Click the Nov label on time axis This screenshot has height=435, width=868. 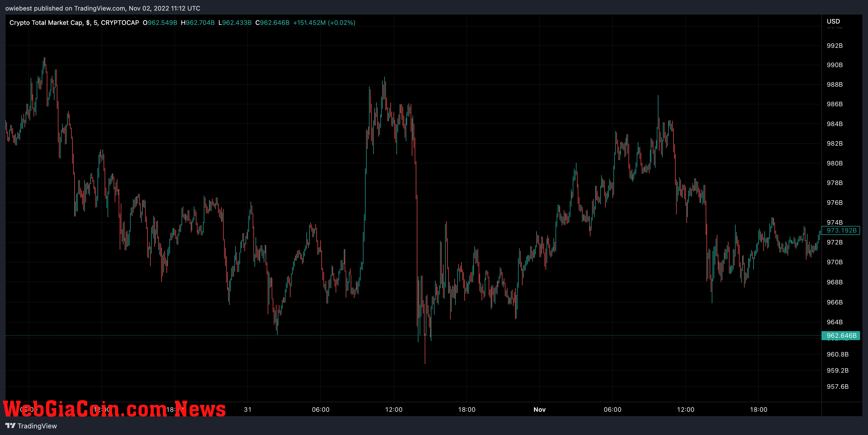539,409
